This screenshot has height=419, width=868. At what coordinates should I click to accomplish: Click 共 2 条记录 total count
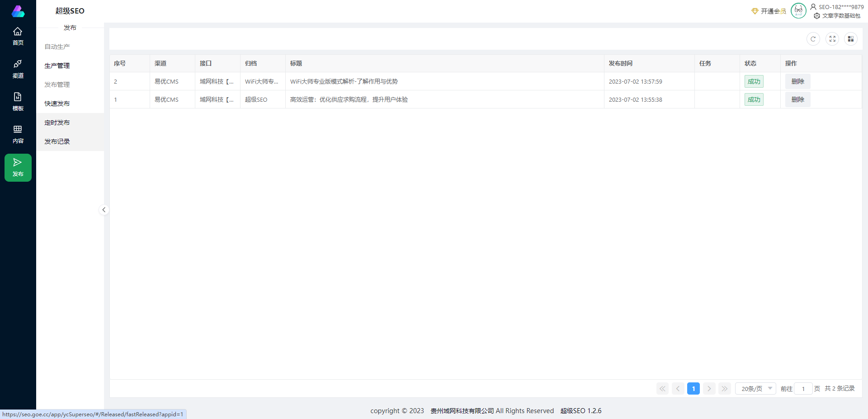[840, 389]
